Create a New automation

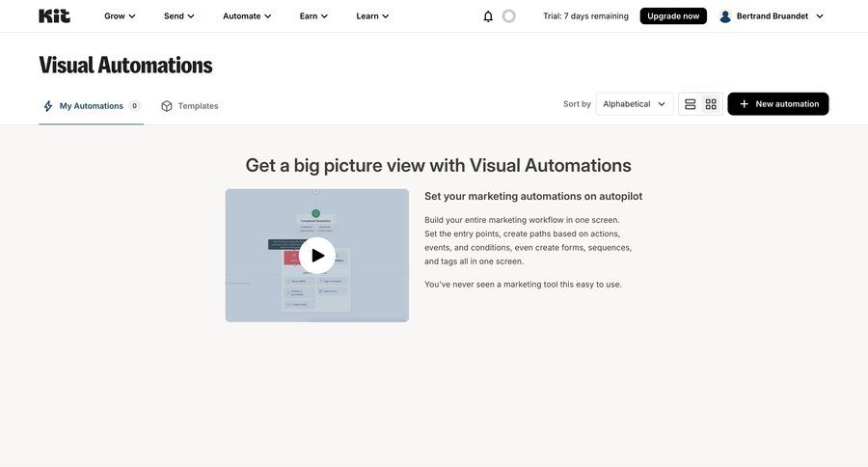[777, 104]
